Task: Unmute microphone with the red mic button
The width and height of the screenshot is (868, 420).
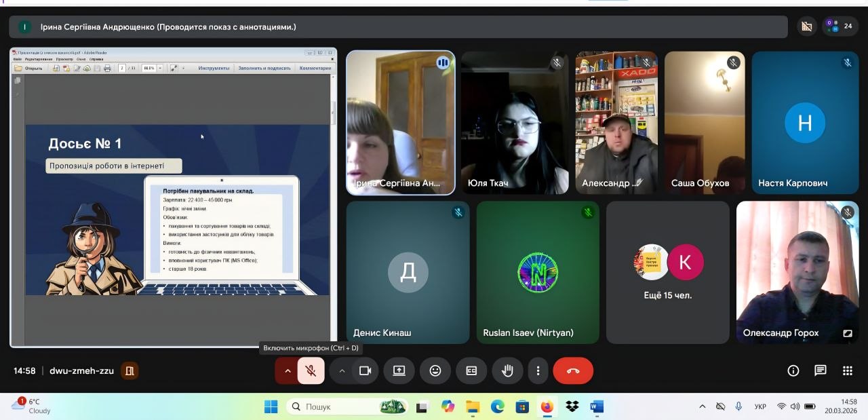Action: tap(311, 370)
